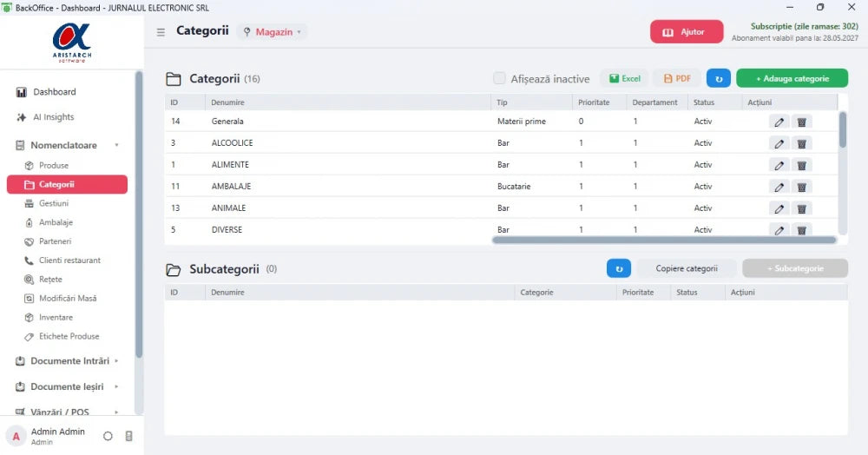Click the ANIMALE category name

tap(228, 208)
